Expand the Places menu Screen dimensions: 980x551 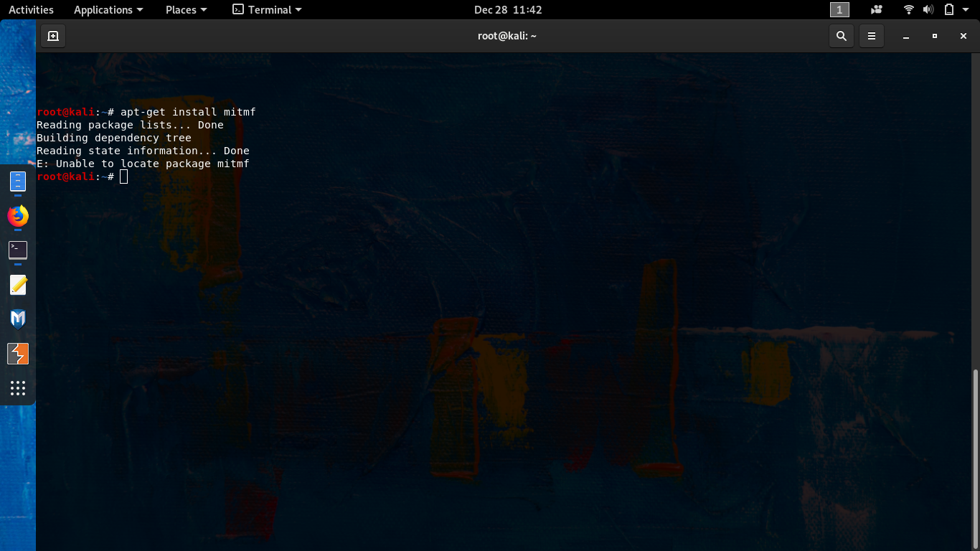(x=186, y=10)
